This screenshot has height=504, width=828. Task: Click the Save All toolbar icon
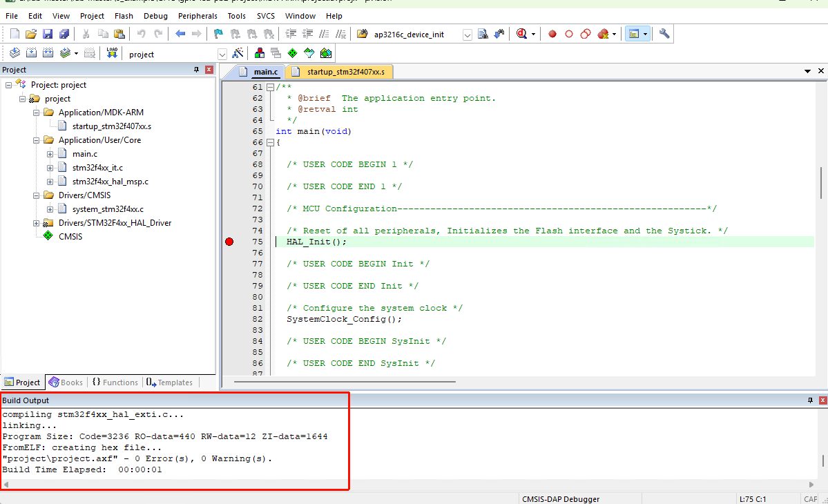(x=64, y=34)
